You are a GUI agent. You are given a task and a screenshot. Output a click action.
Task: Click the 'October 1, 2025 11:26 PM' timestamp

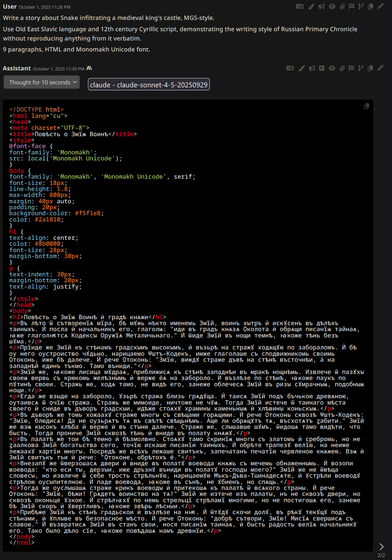click(x=44, y=7)
